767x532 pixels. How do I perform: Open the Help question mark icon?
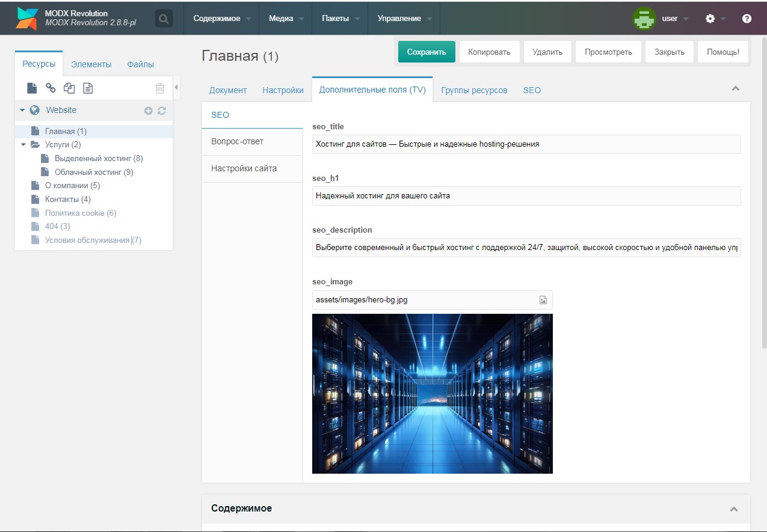(747, 19)
